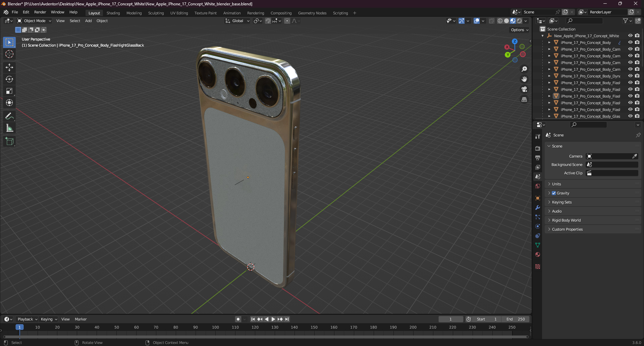Expand iPhone_17_Pro_Concept_Body tree row
This screenshot has width=644, height=346.
tap(549, 43)
